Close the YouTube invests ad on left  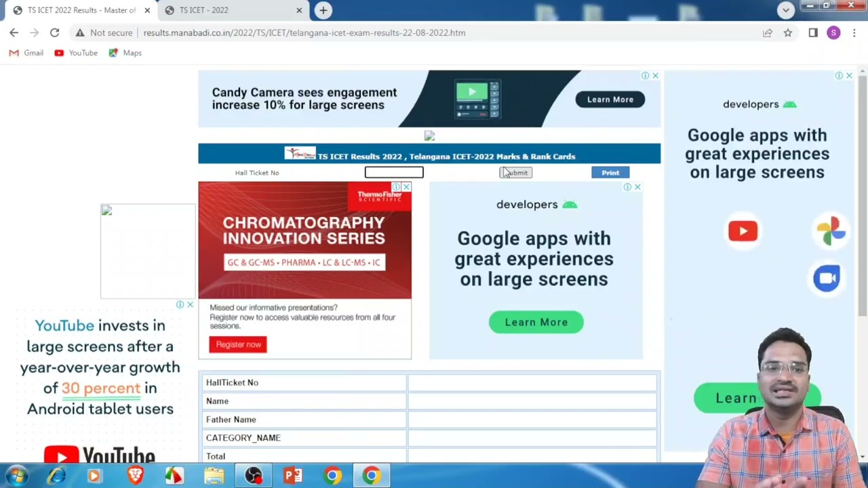click(190, 304)
